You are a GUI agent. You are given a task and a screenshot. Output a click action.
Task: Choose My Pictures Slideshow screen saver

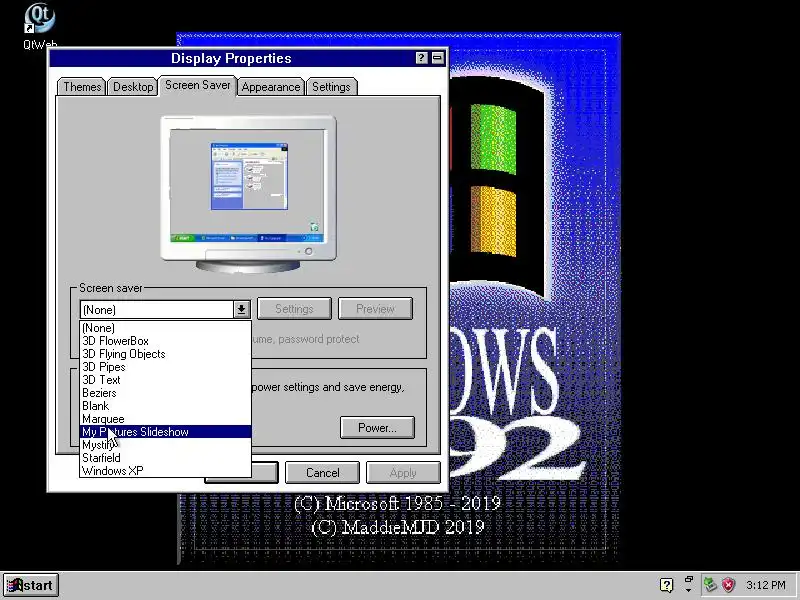[x=165, y=432]
